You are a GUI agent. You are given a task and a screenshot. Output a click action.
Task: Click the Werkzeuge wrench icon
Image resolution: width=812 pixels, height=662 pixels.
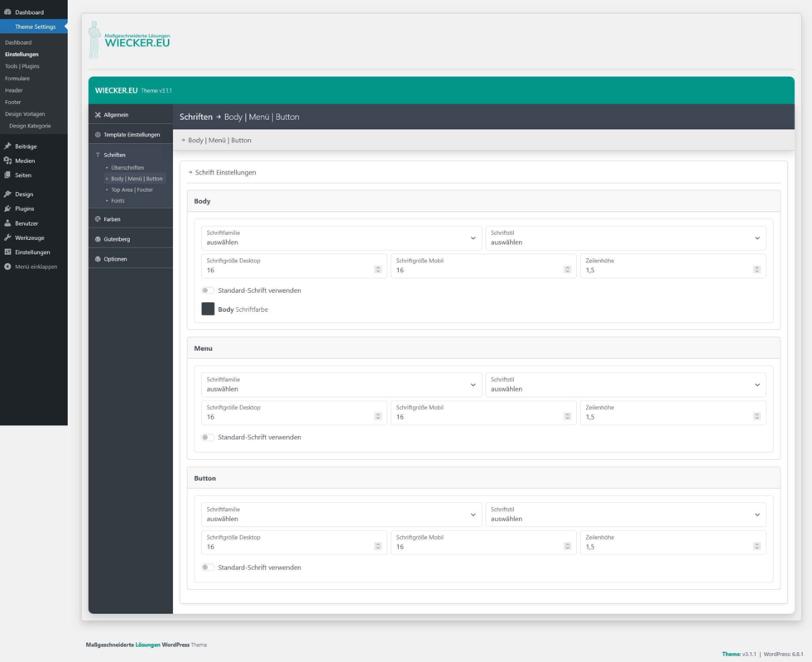point(7,237)
